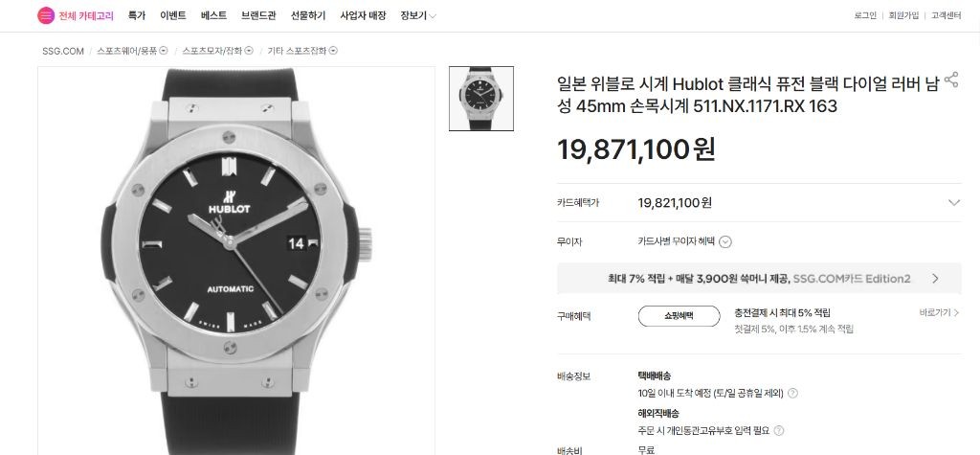Click the help icon next to 10일 이내 도착 예정

(792, 394)
